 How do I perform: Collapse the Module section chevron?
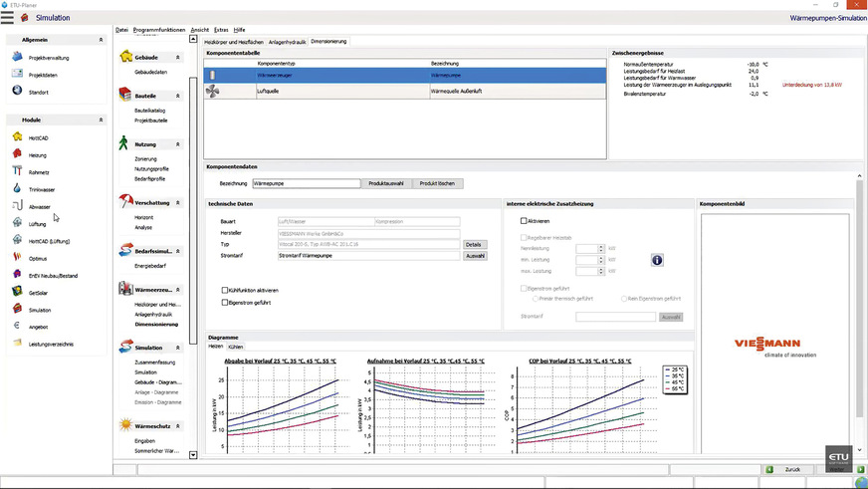tap(101, 120)
